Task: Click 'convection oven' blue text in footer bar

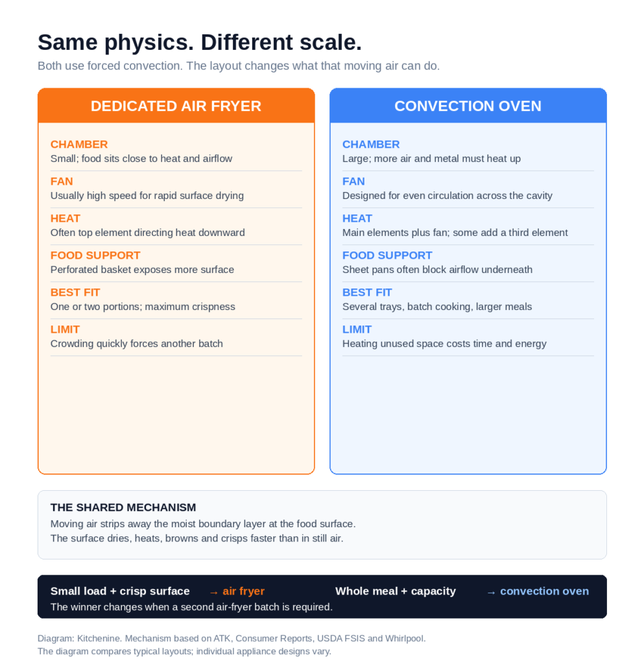Action: 545,591
